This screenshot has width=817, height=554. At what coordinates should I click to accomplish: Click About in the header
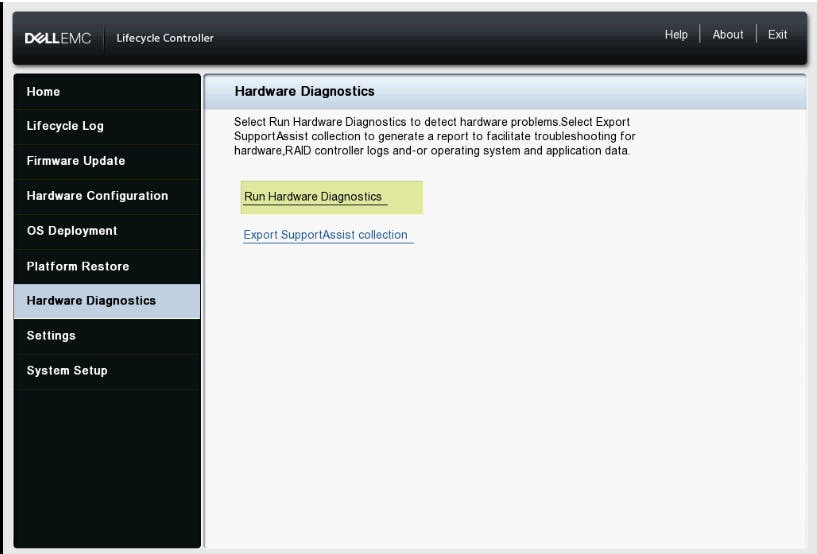(727, 35)
